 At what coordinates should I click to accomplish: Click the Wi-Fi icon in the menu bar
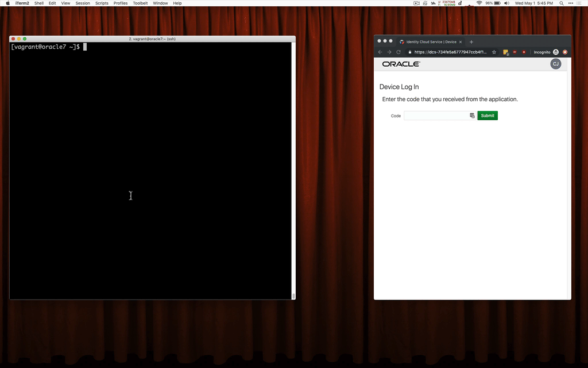[479, 3]
